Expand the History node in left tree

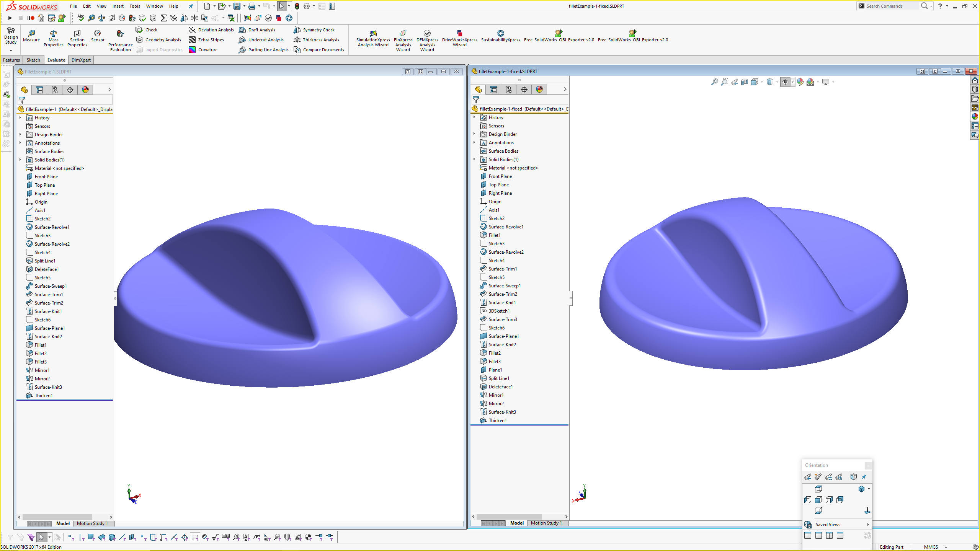[x=20, y=117]
